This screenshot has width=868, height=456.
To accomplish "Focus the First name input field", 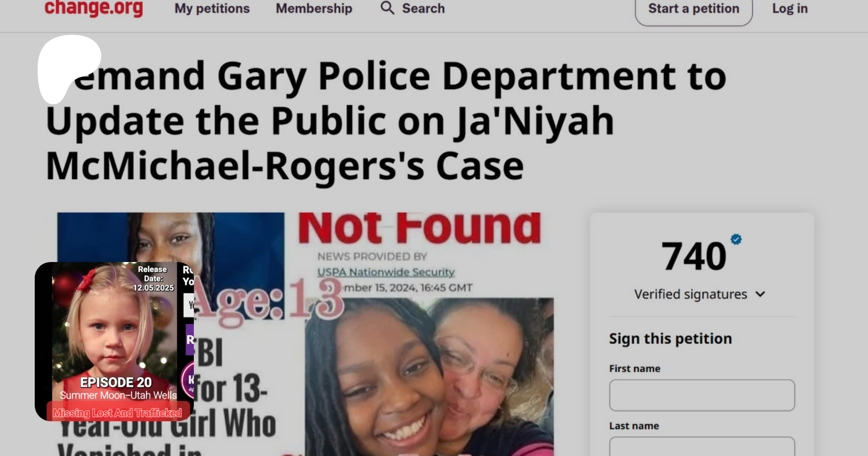I will (702, 395).
